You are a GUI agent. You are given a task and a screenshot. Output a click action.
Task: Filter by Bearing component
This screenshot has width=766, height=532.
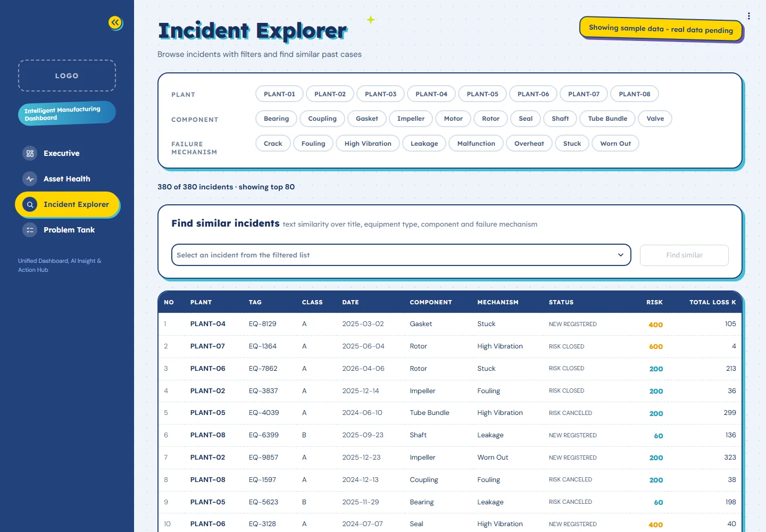click(x=277, y=119)
